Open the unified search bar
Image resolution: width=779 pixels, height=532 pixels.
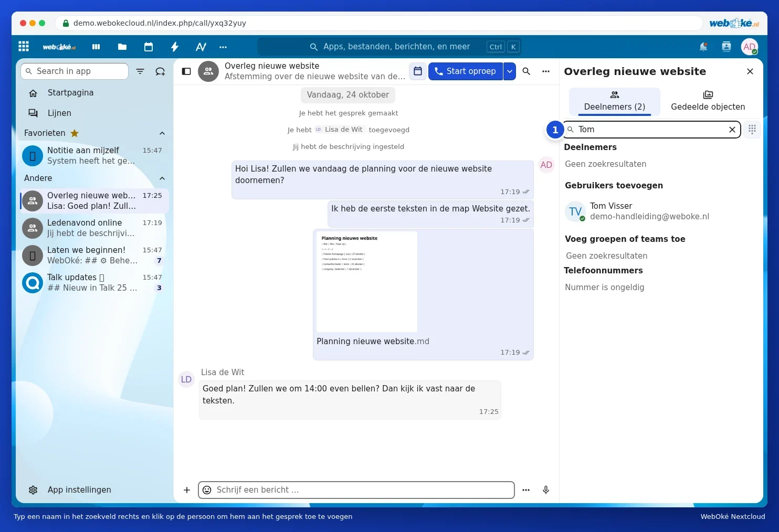coord(389,47)
